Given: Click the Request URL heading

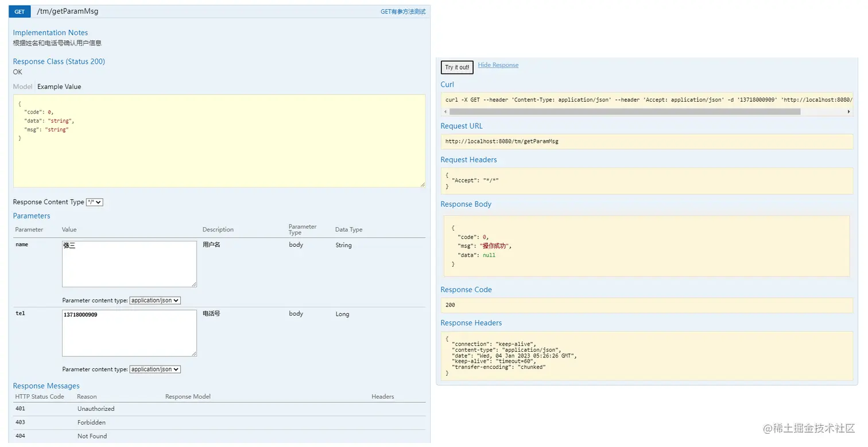Looking at the screenshot, I should click(x=462, y=126).
